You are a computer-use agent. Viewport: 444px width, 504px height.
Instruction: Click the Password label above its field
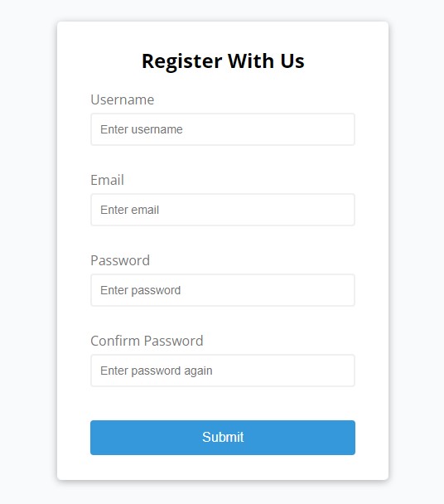click(120, 260)
